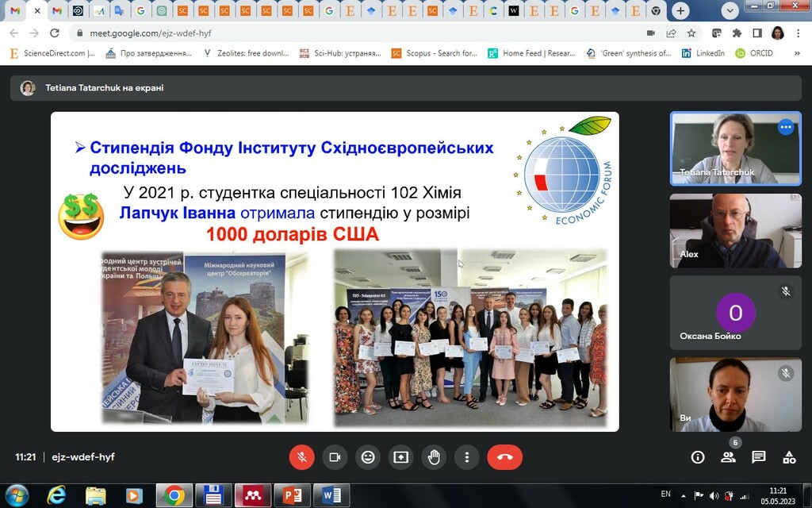
Task: Select Оксана Бойко participant tile
Action: click(735, 313)
